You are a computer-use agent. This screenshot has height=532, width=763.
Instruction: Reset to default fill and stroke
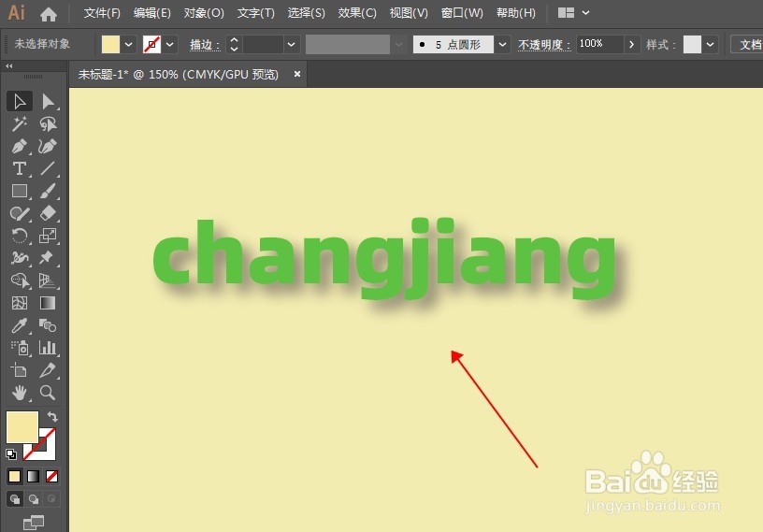11,454
